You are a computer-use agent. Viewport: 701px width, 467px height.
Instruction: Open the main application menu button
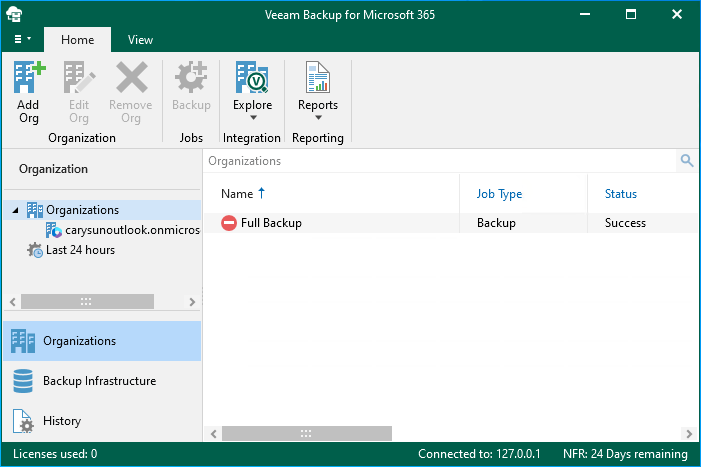tap(22, 40)
